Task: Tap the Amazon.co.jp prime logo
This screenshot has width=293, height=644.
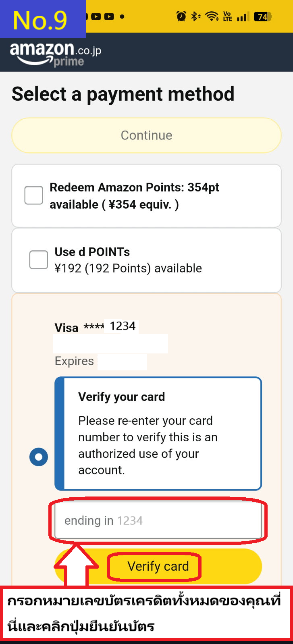Action: pyautogui.click(x=52, y=52)
